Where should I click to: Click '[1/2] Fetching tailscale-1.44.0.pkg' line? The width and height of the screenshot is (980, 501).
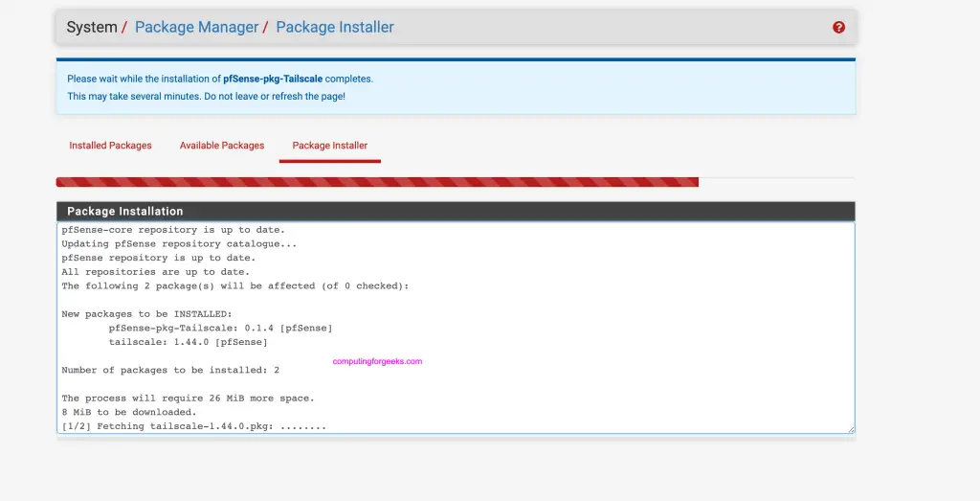point(193,426)
